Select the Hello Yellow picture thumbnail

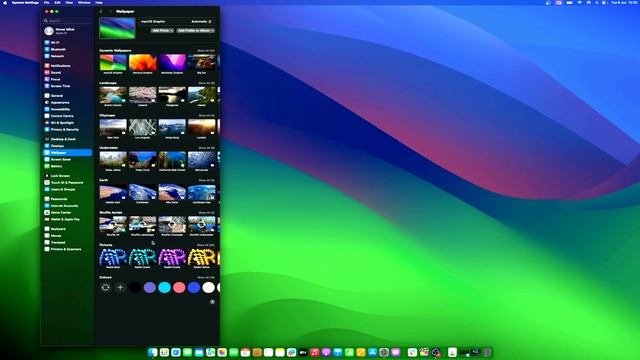(202, 257)
